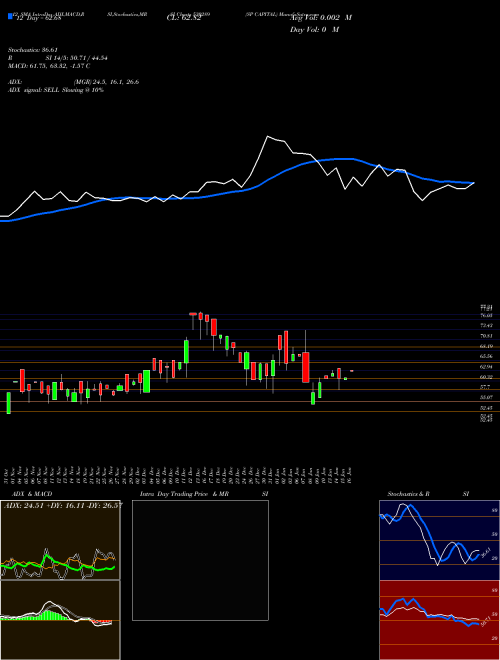Click the peak of the white price line
Screen dimensions: 500x660
coord(268,136)
